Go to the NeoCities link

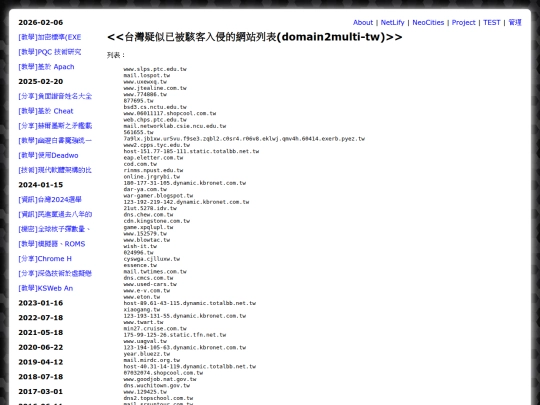point(428,22)
